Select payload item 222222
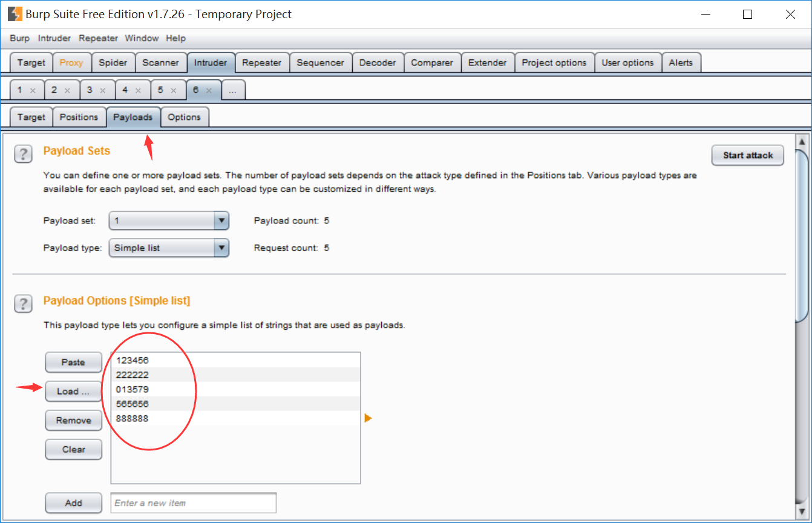This screenshot has height=523, width=812. 235,375
